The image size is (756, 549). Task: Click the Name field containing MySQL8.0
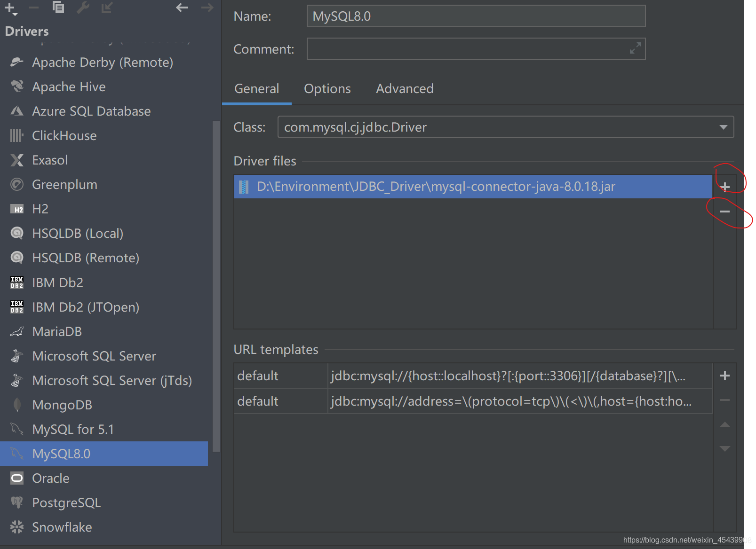click(476, 16)
